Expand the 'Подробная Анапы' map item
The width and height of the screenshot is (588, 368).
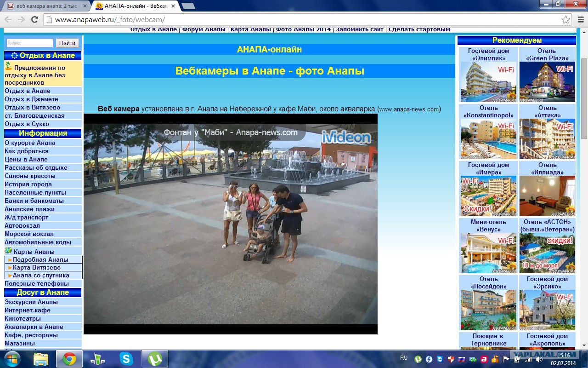coord(40,259)
